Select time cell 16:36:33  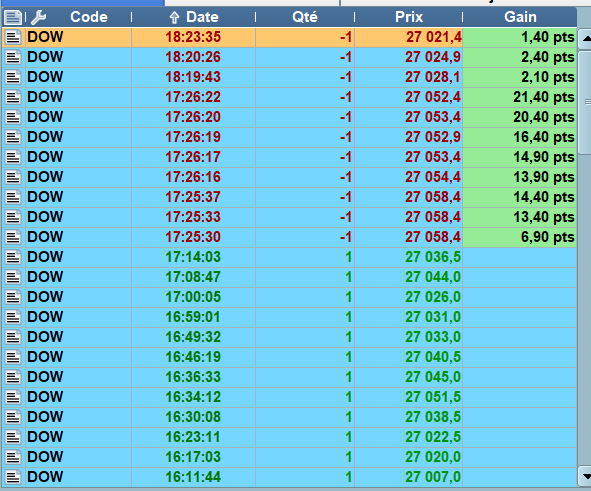(x=193, y=377)
